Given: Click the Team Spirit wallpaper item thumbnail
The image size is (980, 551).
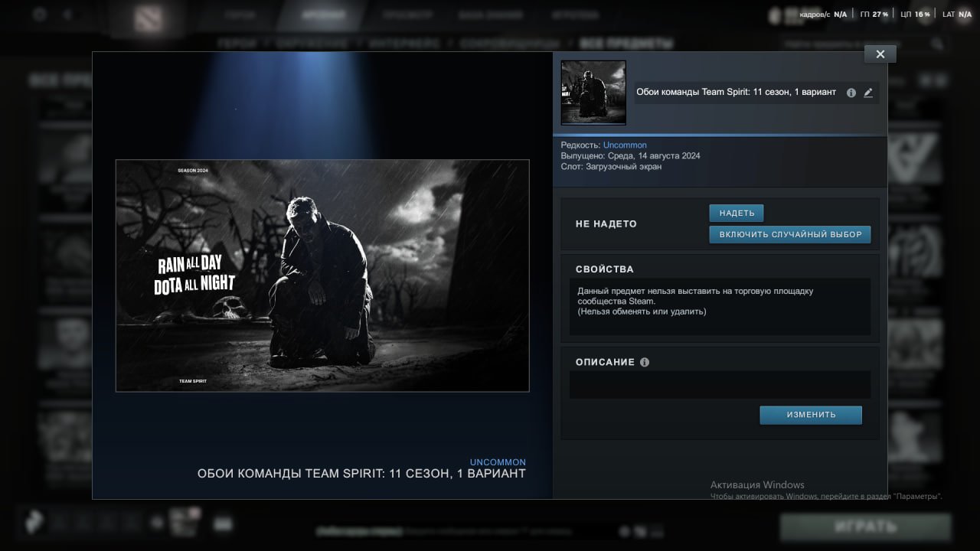Looking at the screenshot, I should click(593, 93).
